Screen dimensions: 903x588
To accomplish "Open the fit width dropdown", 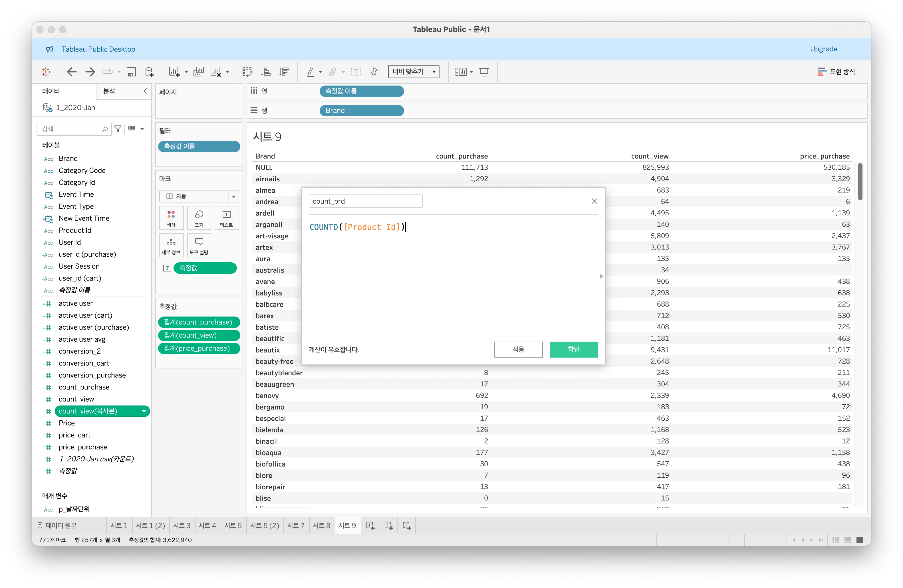I will 434,72.
